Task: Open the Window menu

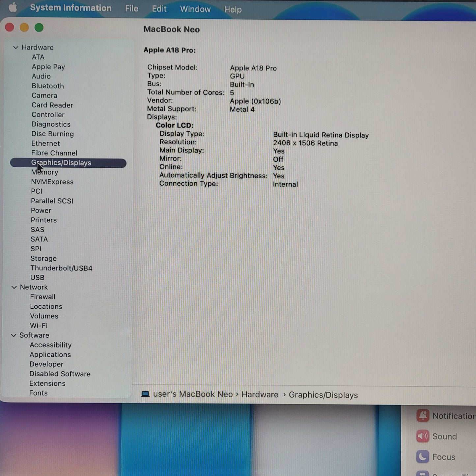Action: [195, 9]
